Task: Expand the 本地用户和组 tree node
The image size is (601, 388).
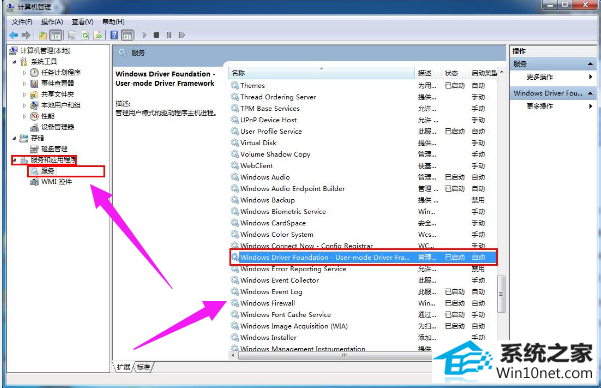Action: (x=25, y=105)
